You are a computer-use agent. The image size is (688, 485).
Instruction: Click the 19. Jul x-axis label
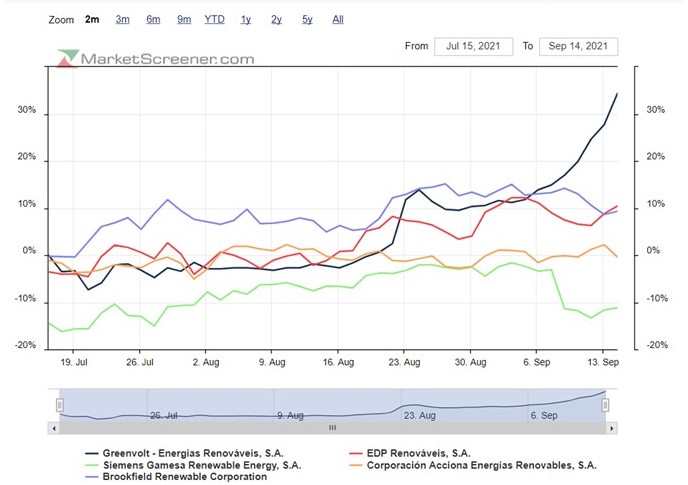(74, 363)
